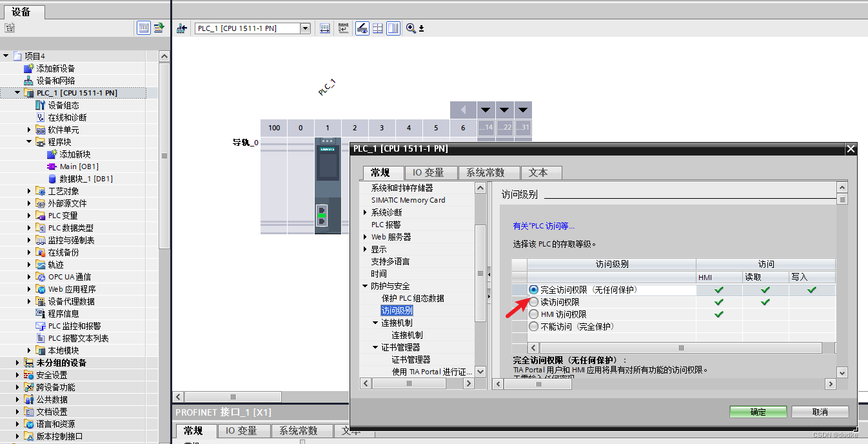The image size is (868, 444).
Task: Select 完全访问权限 (无任何保护) radio button
Action: click(x=533, y=290)
